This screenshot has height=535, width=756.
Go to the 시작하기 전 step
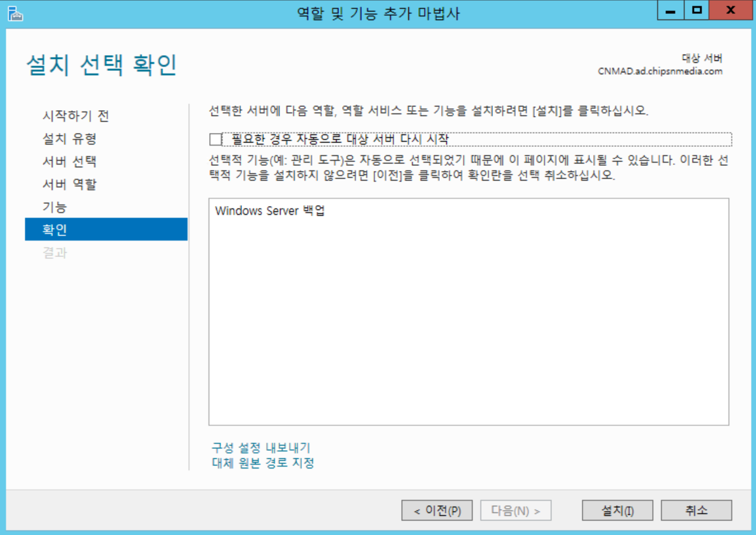[x=75, y=116]
